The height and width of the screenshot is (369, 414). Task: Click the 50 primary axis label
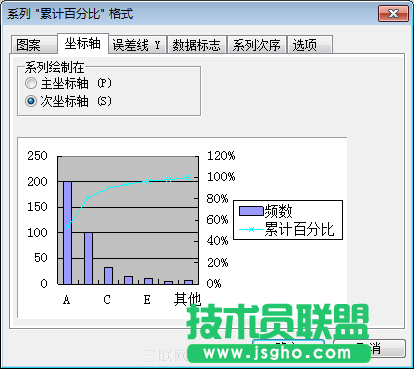pos(41,258)
